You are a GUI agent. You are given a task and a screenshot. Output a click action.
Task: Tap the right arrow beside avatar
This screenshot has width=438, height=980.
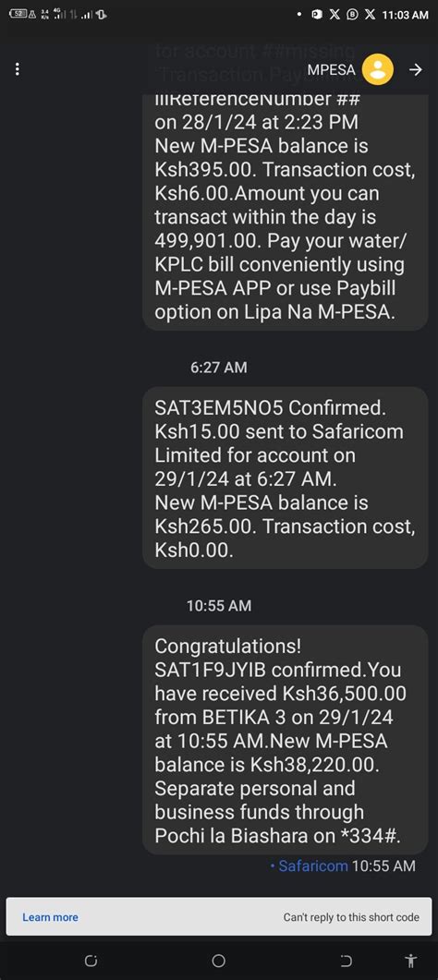point(416,70)
